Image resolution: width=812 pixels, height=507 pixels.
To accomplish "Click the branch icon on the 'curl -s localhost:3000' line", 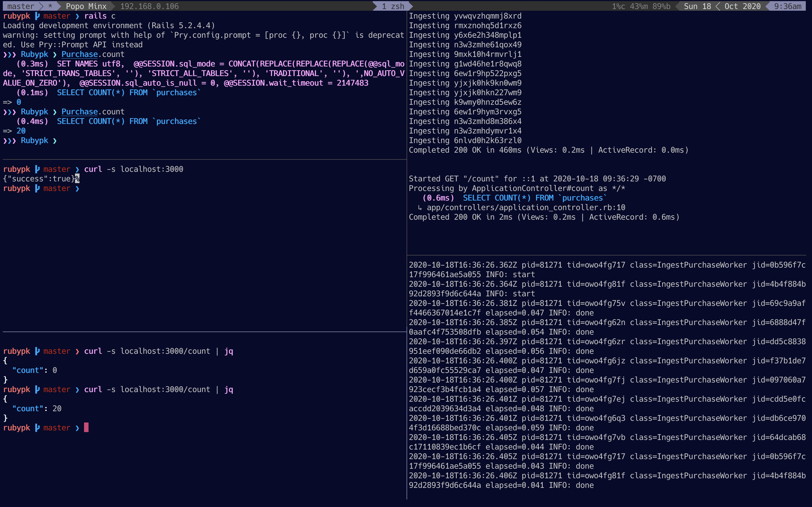I will pos(37,169).
